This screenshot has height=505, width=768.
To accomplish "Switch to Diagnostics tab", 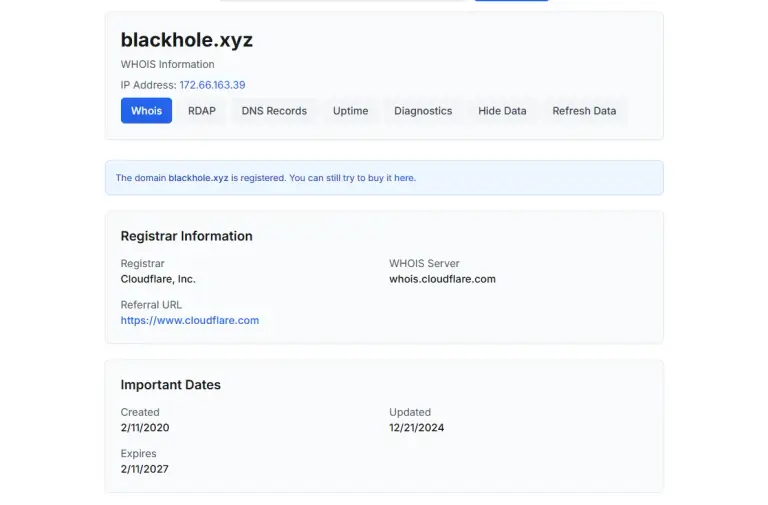I will point(423,111).
